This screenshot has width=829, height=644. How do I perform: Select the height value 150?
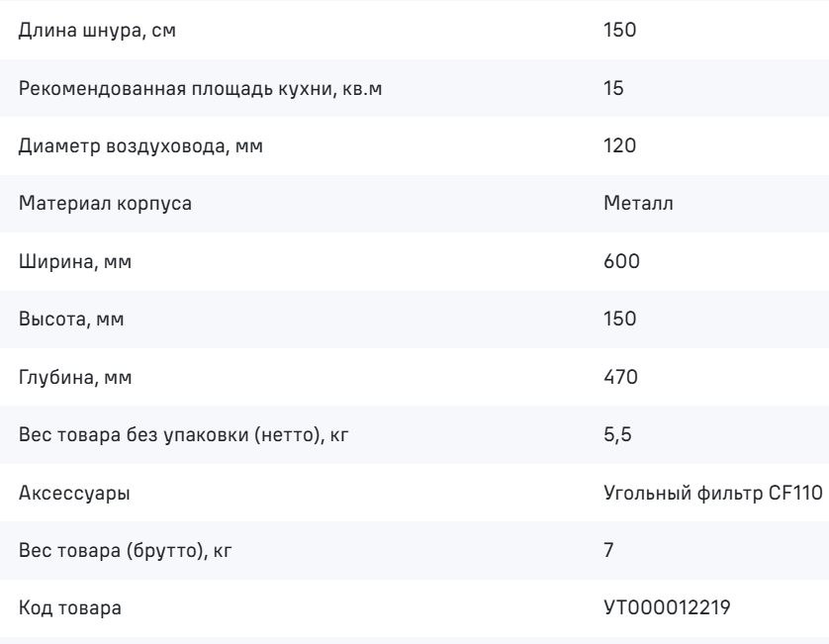[x=619, y=319]
